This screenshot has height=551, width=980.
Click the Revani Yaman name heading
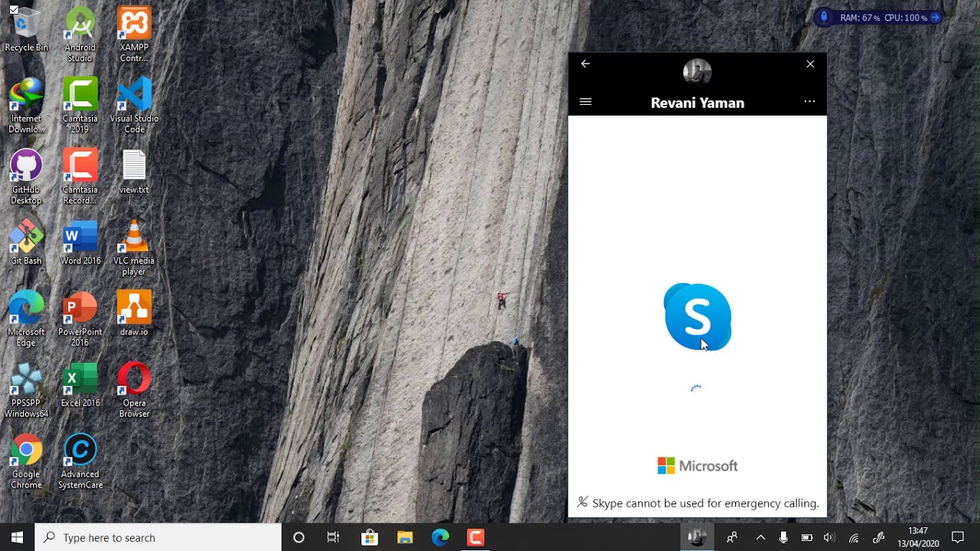pyautogui.click(x=697, y=103)
